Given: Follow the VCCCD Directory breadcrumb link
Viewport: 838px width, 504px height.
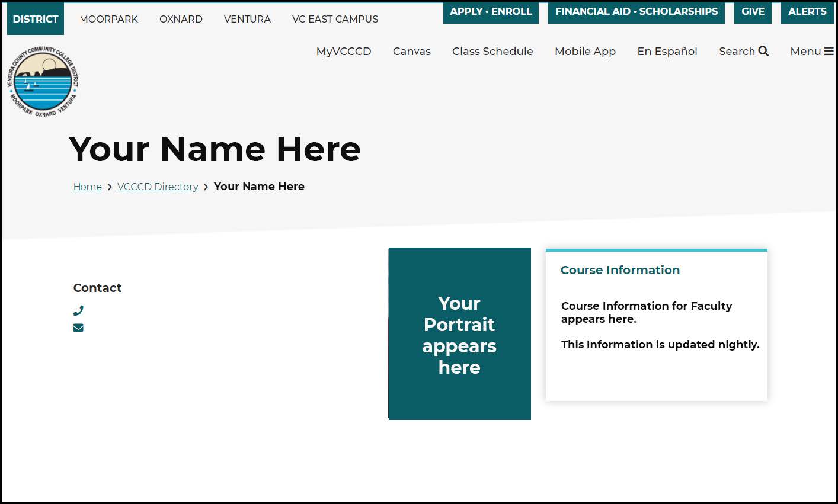Looking at the screenshot, I should [x=157, y=187].
